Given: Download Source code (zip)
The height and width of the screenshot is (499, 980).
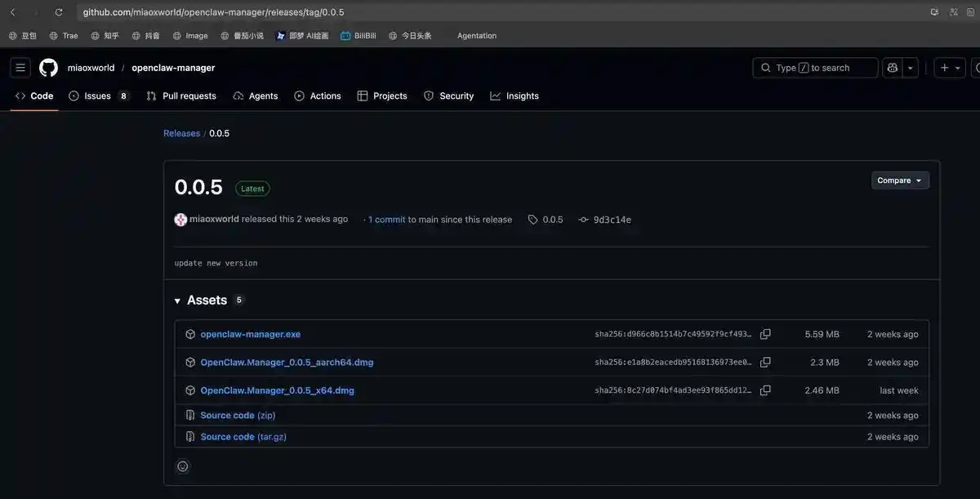Looking at the screenshot, I should (238, 416).
